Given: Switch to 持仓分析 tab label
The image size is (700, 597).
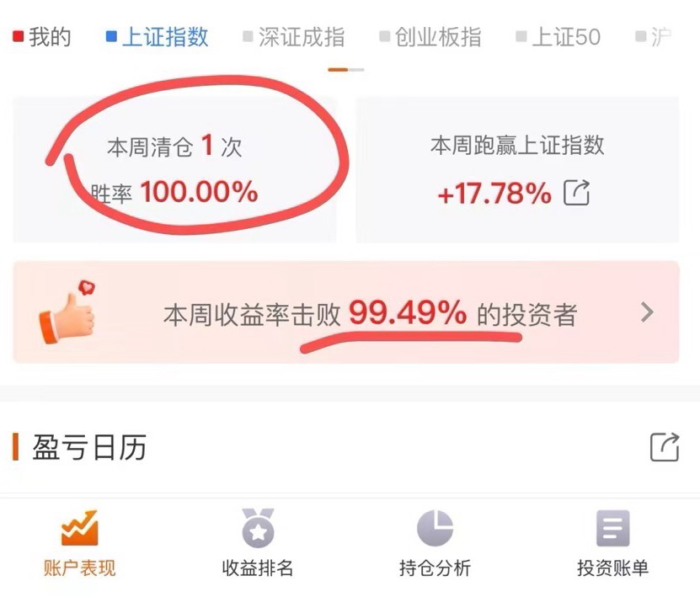Looking at the screenshot, I should click(435, 568).
